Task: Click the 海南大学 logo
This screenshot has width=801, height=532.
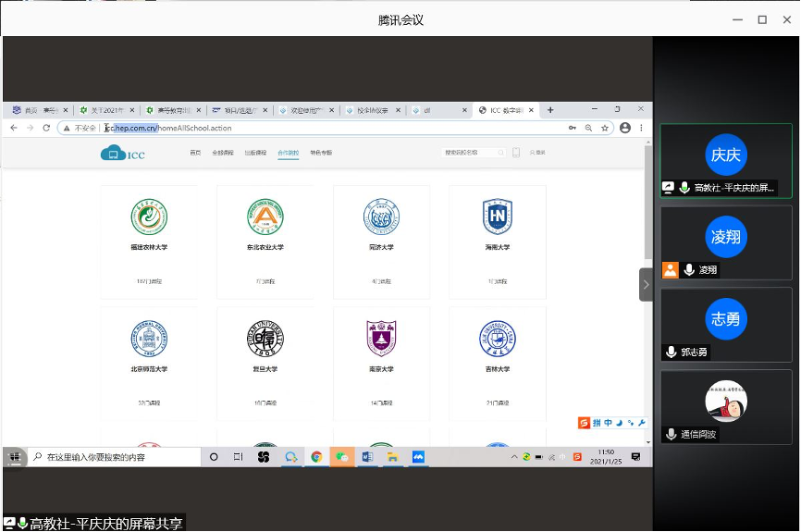Action: click(x=497, y=217)
